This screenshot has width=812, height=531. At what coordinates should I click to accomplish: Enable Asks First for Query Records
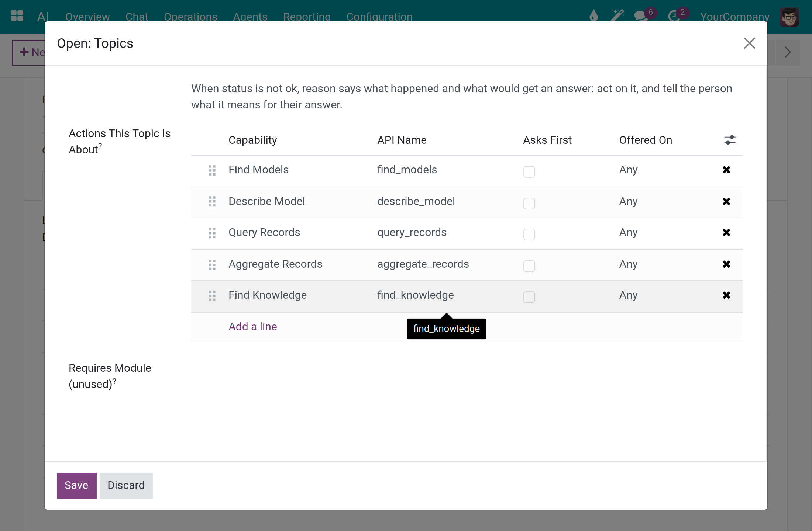(x=529, y=234)
